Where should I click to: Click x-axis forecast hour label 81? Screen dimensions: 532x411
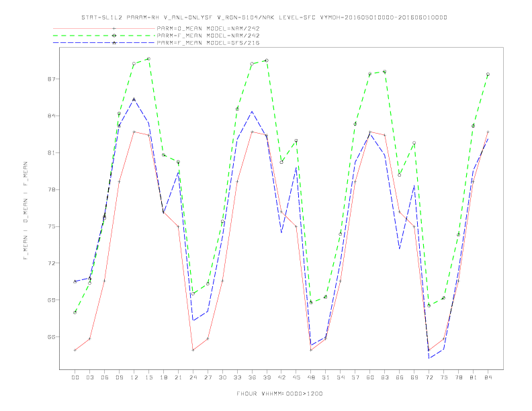coord(474,377)
